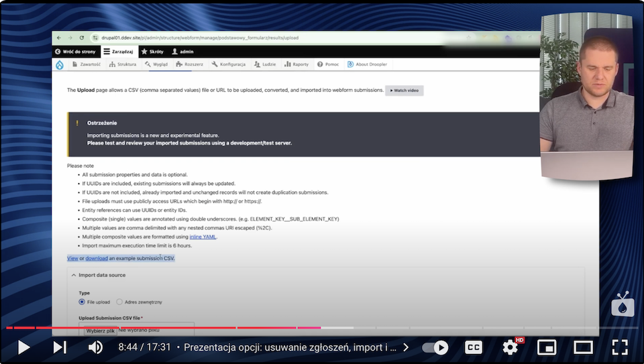644x364 pixels.
Task: Switch to miniplayer mode
Action: pyautogui.click(x=547, y=348)
